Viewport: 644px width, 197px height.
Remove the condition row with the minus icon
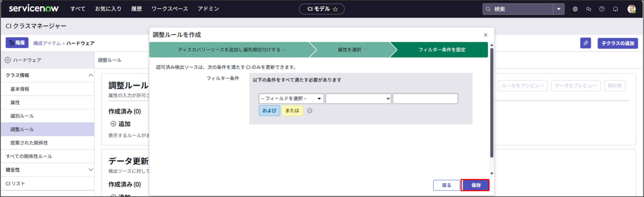pyautogui.click(x=310, y=111)
